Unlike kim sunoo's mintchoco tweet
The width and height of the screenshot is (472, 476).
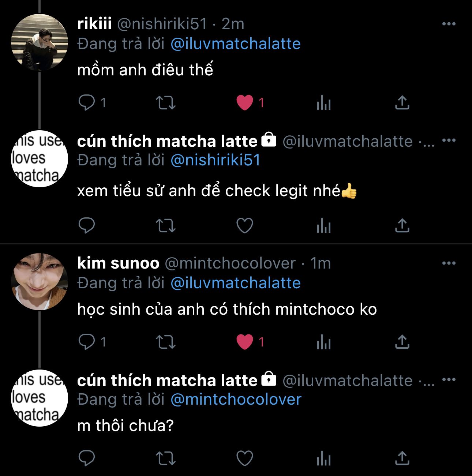(x=245, y=342)
